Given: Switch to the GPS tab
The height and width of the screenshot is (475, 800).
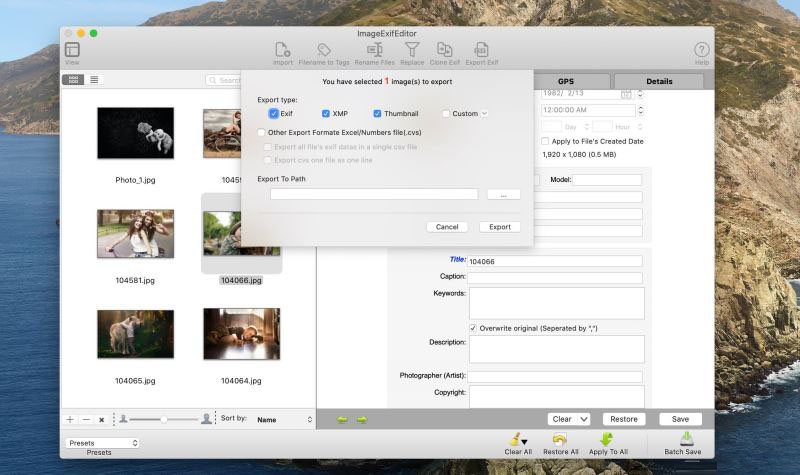Looking at the screenshot, I should coord(566,81).
